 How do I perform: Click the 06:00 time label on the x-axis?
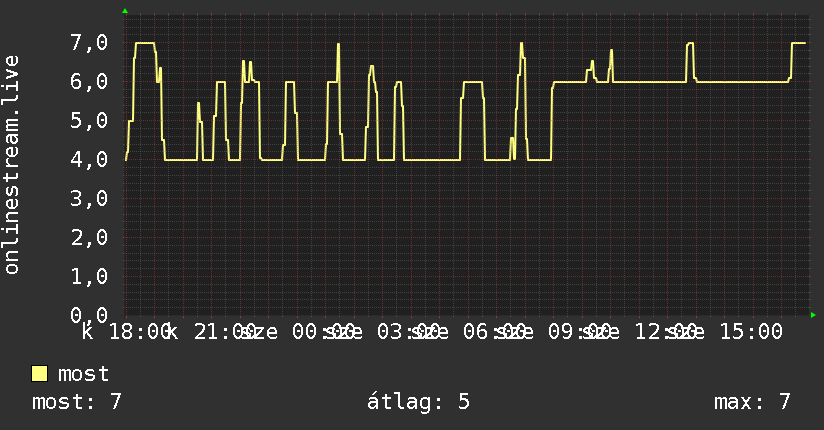[494, 332]
